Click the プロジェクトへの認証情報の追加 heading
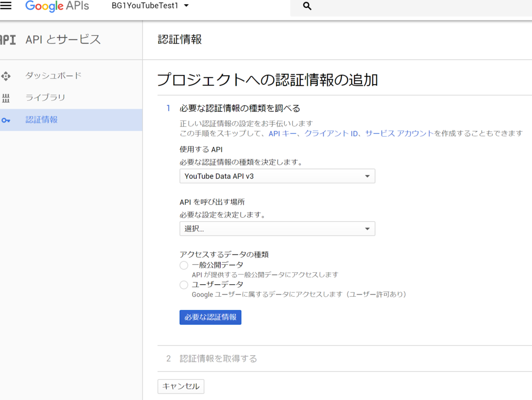Viewport: 532px width, 400px height. pos(268,80)
